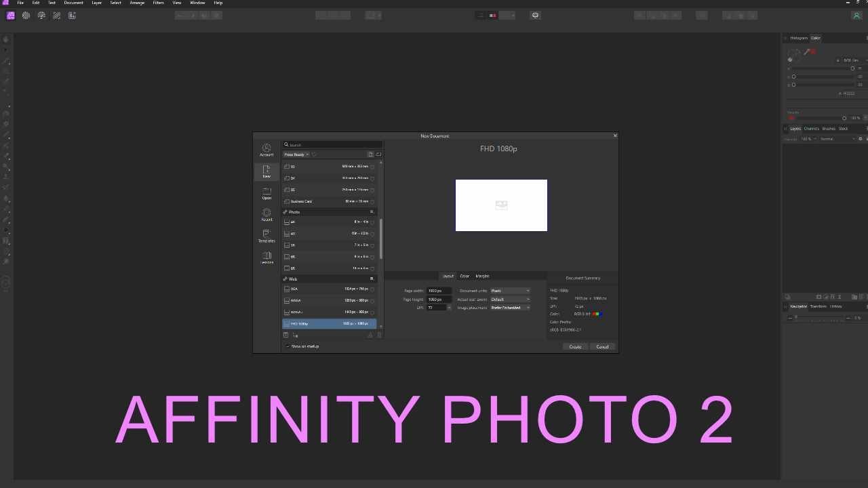Open the Histogram panel tab

point(799,38)
